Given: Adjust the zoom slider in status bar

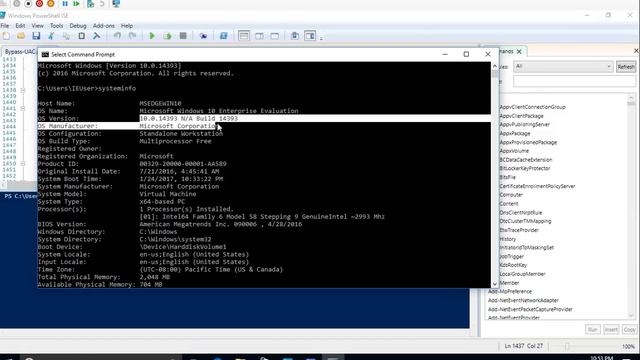Looking at the screenshot, I should click(567, 346).
